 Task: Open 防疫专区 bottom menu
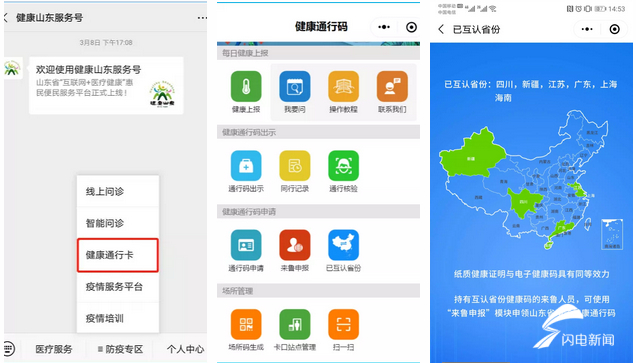[x=120, y=349]
